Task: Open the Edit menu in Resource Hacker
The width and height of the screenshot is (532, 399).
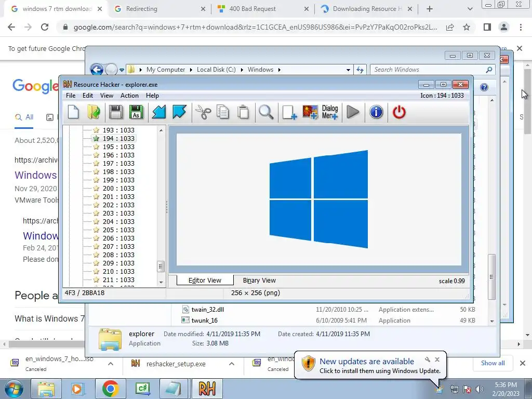Action: click(87, 96)
